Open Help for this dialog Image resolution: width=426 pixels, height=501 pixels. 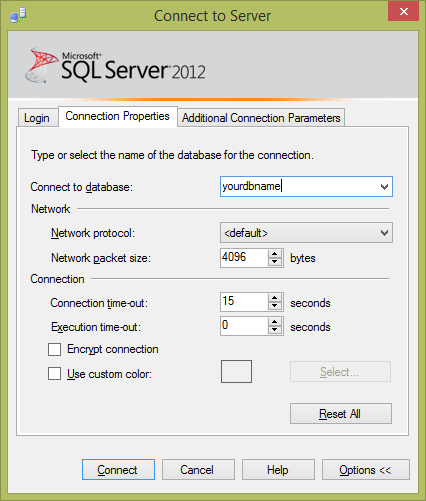pyautogui.click(x=278, y=470)
